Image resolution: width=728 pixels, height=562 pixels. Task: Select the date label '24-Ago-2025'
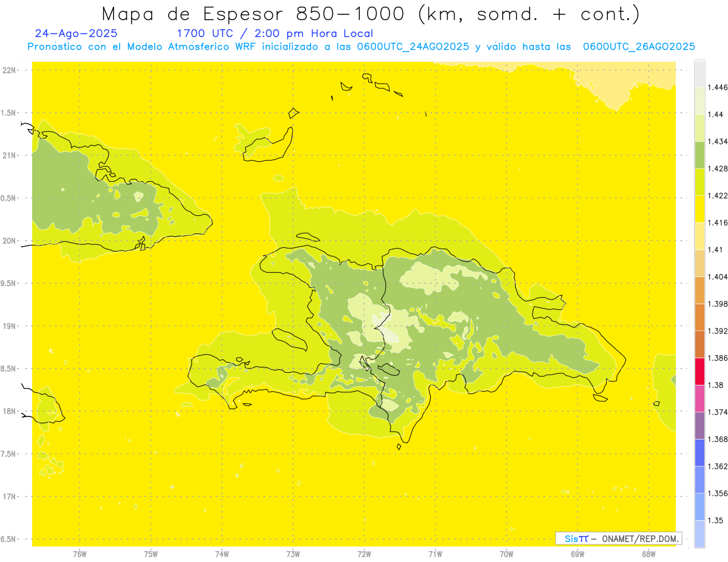coord(76,33)
